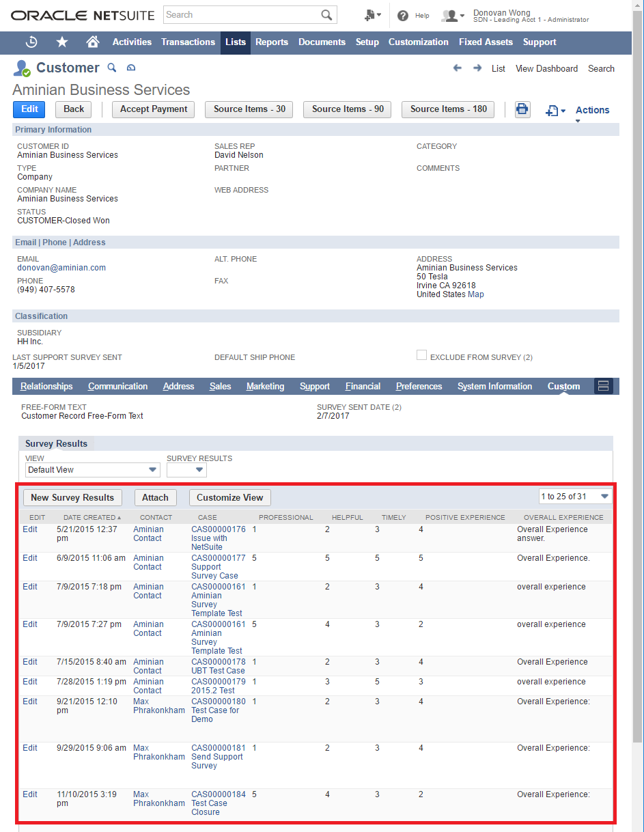Click the search magnifier in the search box
The height and width of the screenshot is (832, 644).
326,15
